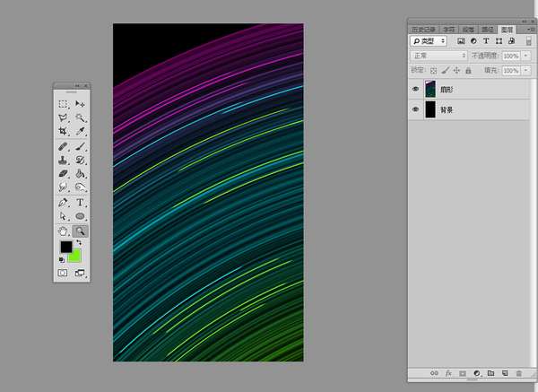Select the Path Selection arrow tool
The image size is (538, 392).
[x=63, y=216]
